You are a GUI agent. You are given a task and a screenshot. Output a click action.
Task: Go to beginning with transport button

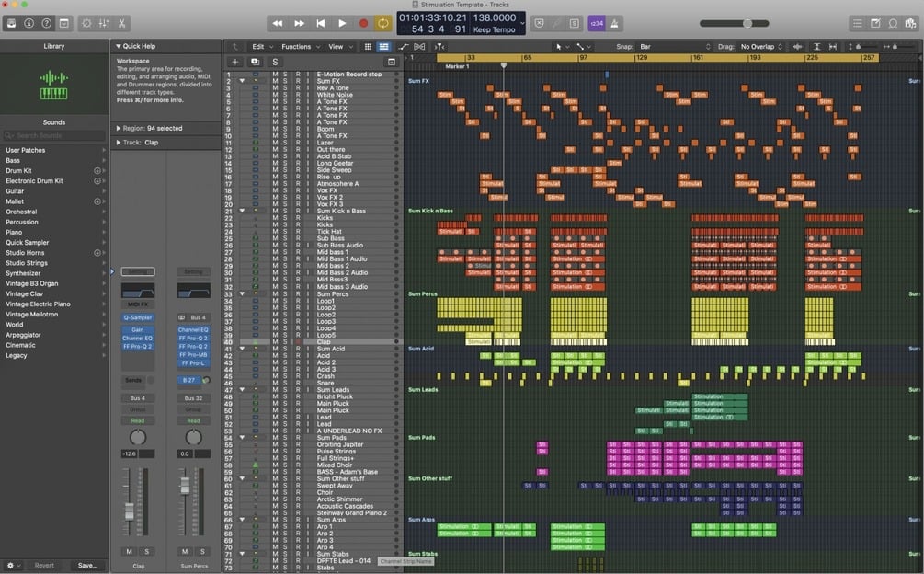pyautogui.click(x=321, y=24)
